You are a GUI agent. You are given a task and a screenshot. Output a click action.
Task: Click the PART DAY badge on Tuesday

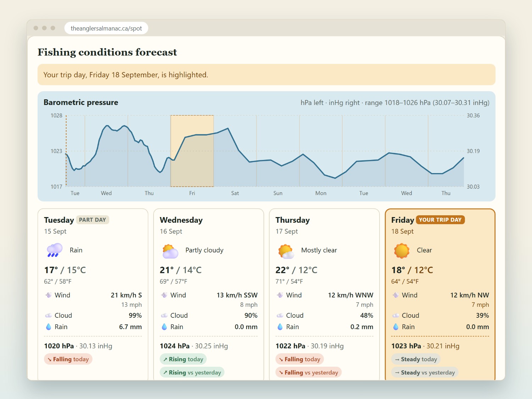tap(93, 220)
